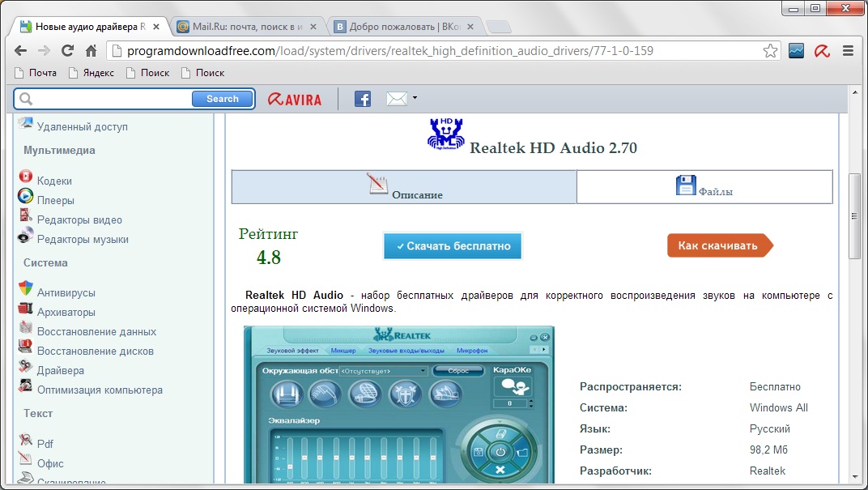Open the Realtek audio manager screenshot
The height and width of the screenshot is (490, 868).
point(398,404)
